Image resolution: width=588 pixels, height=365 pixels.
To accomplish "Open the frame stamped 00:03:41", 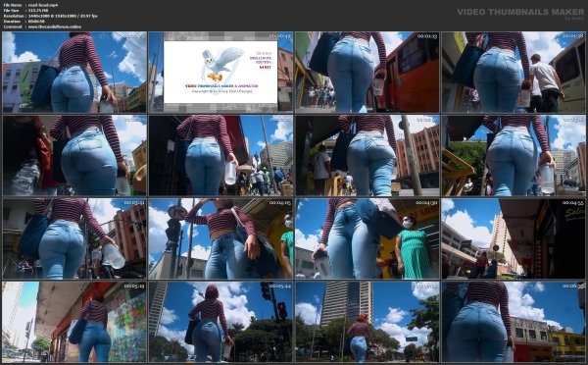I will 74,238.
